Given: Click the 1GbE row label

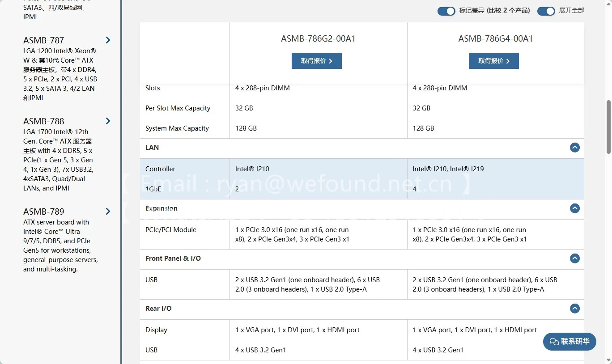Looking at the screenshot, I should click(153, 189).
